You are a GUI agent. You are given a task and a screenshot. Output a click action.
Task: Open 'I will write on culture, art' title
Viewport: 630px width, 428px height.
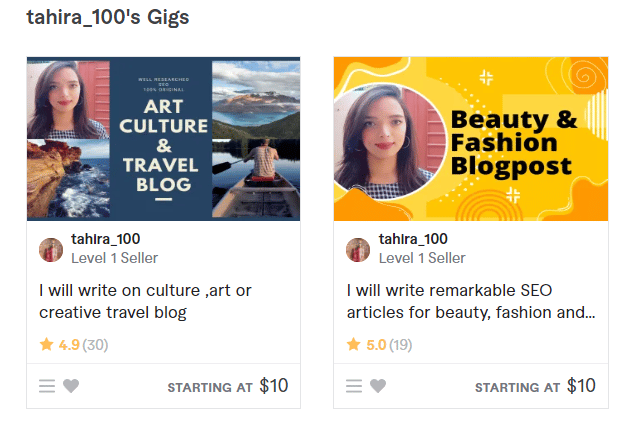[x=145, y=301]
